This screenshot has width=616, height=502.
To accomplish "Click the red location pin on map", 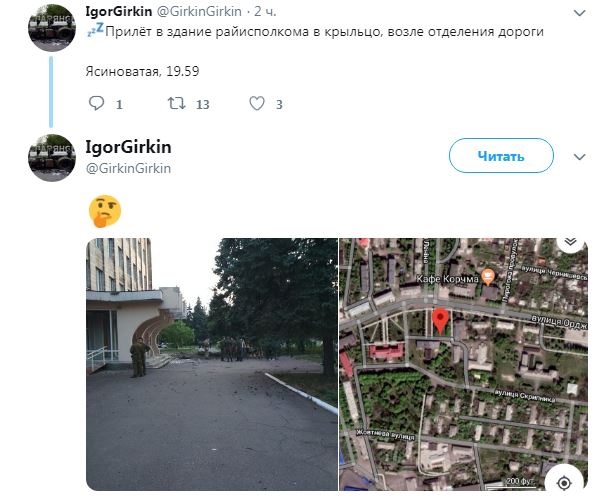I will (x=440, y=321).
